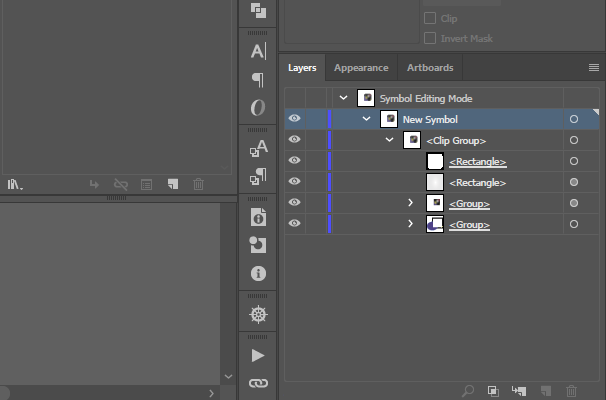The width and height of the screenshot is (606, 400).
Task: Select the last Group name
Action: [x=470, y=225]
